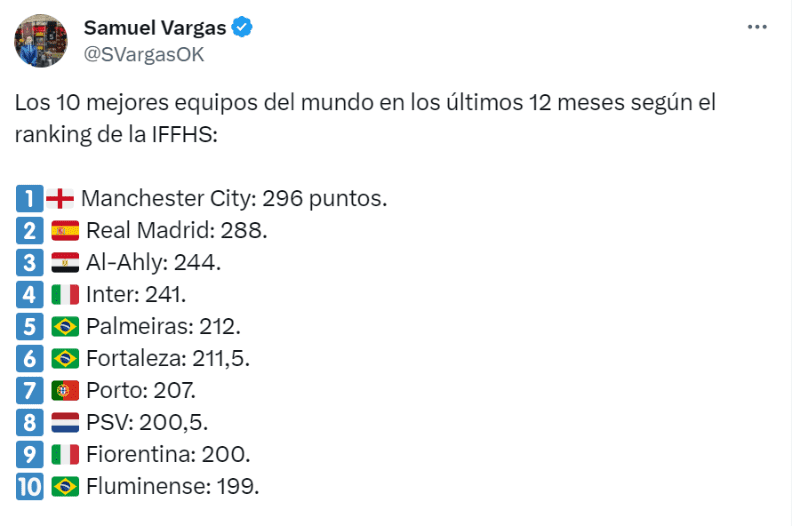Click the Italy flag beside Inter

pyautogui.click(x=64, y=294)
